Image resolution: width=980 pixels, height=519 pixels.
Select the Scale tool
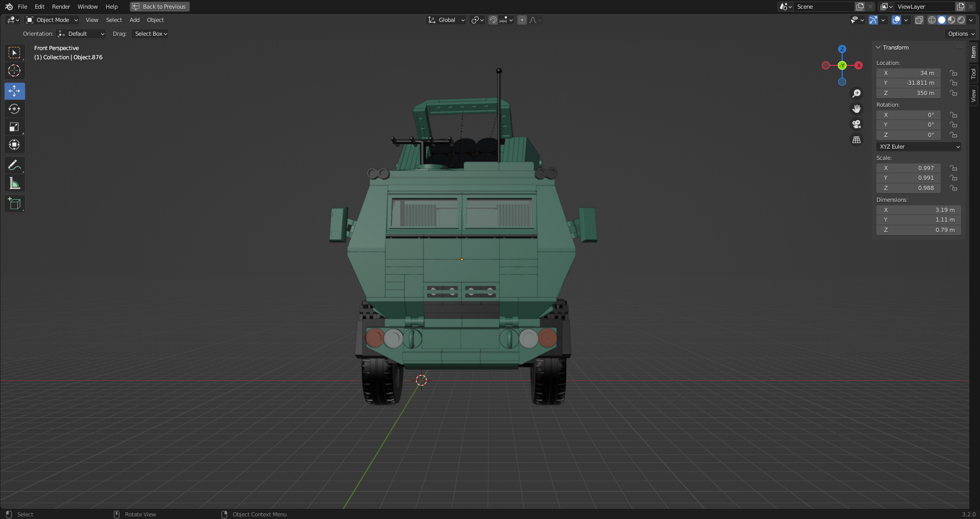(14, 127)
